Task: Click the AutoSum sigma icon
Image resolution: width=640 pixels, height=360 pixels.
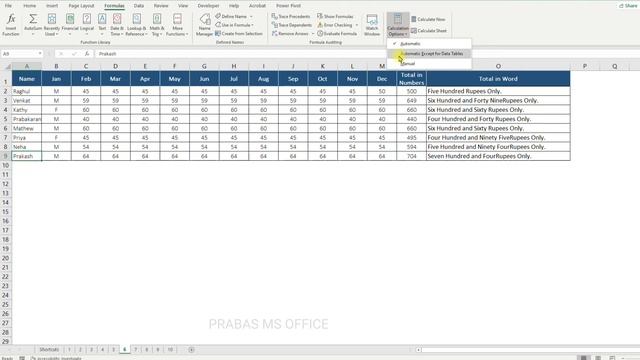Action: tap(33, 19)
